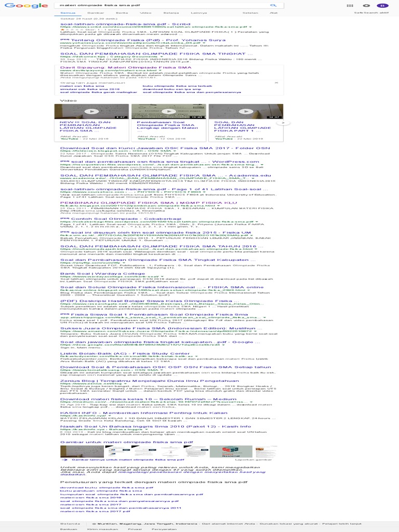The image size is (399, 532).
Task: Close the 'Orang lain juga menelusuri' box
Action: [x=276, y=83]
